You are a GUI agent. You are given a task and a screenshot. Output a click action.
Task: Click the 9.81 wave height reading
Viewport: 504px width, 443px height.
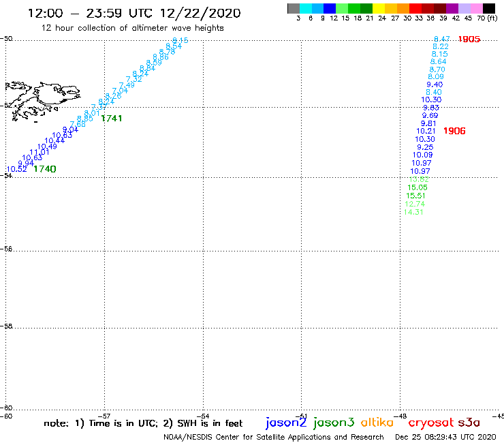point(428,123)
